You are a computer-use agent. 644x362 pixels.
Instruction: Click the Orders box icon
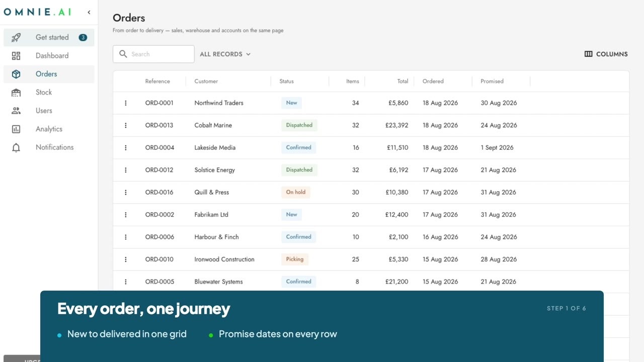coord(16,74)
